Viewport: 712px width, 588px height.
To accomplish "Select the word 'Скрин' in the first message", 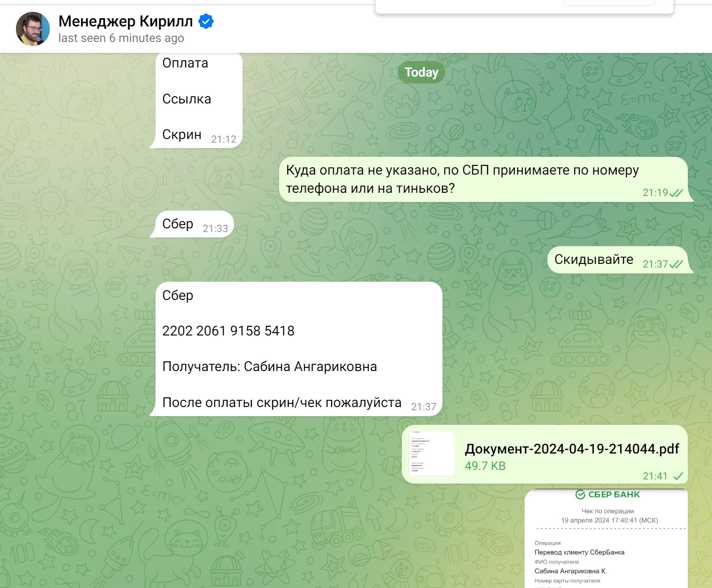I will pos(182,134).
